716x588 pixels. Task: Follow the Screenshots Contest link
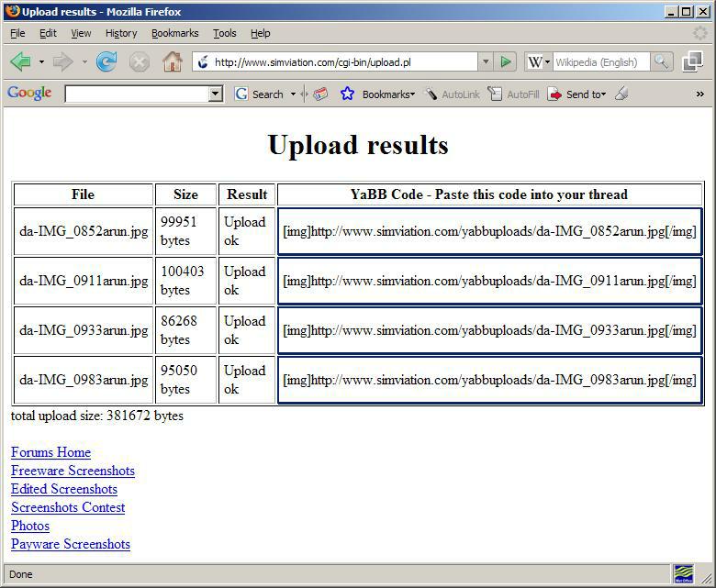pyautogui.click(x=68, y=507)
